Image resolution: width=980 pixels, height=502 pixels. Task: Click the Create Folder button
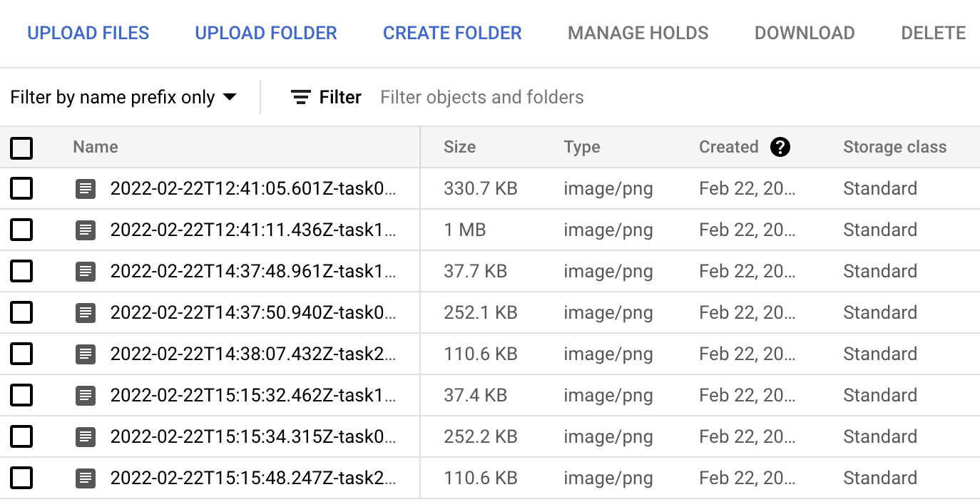pyautogui.click(x=452, y=34)
